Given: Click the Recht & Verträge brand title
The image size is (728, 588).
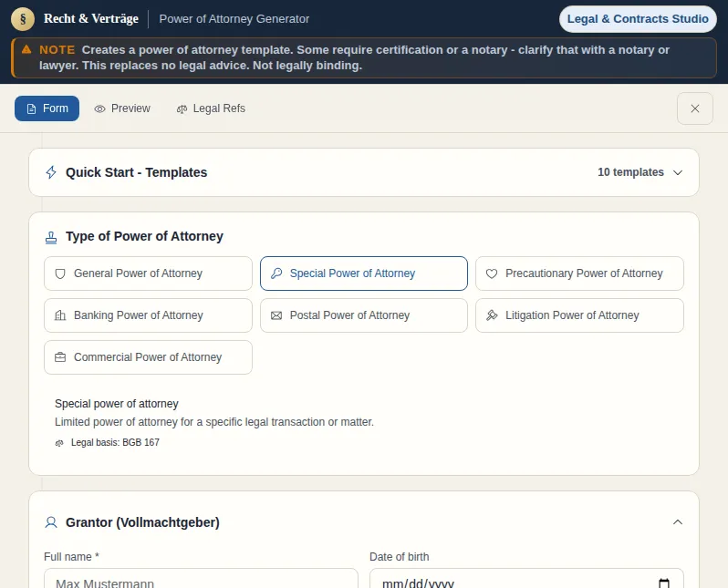Looking at the screenshot, I should (91, 18).
